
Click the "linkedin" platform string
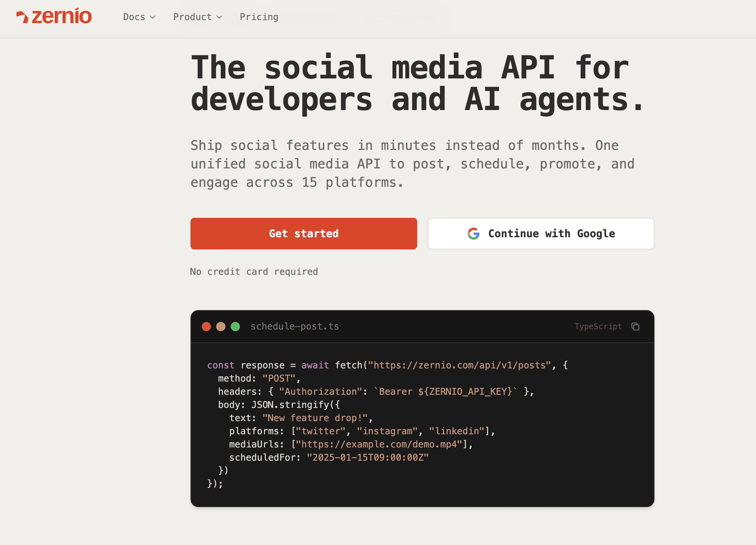click(457, 431)
